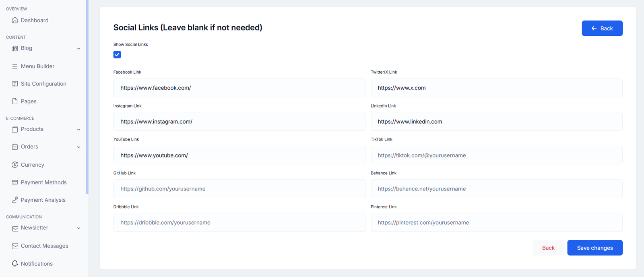Click Save changes button
Screen dimensions: 644x277
595,248
